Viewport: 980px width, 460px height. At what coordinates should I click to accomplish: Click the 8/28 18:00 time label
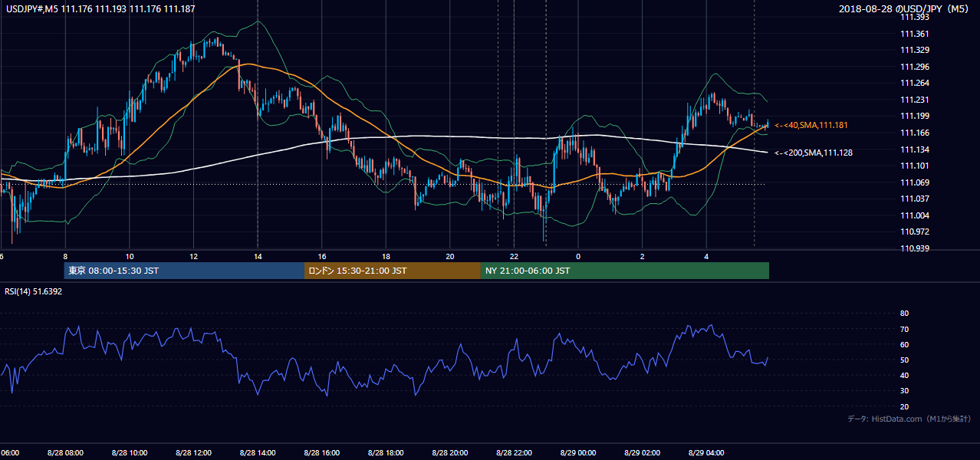(x=386, y=453)
